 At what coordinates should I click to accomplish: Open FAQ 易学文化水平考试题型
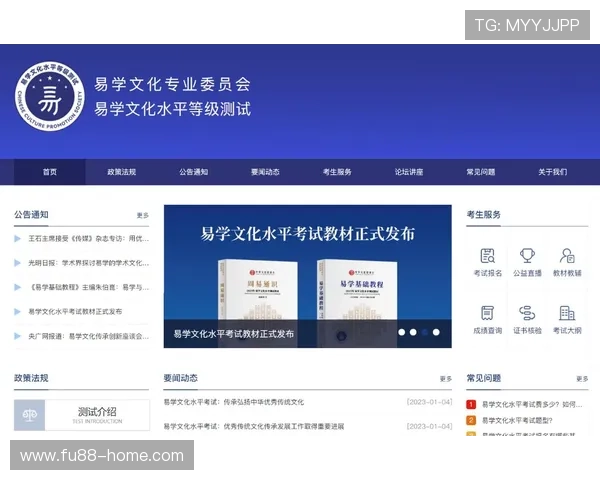click(x=517, y=420)
